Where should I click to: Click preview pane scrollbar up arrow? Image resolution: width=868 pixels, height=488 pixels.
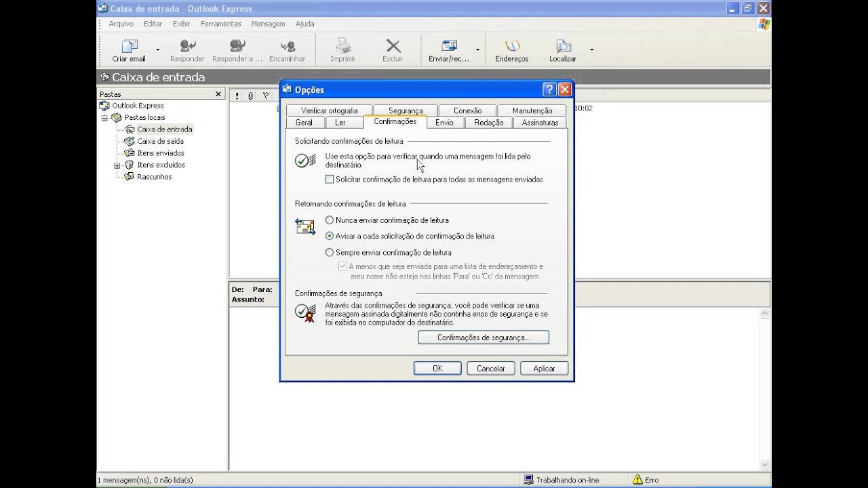coord(765,314)
